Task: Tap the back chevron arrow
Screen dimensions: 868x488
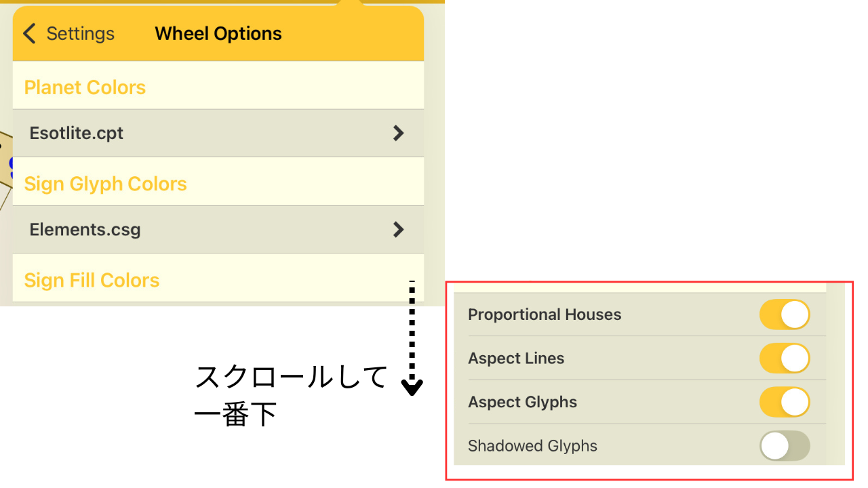Action: (x=29, y=33)
